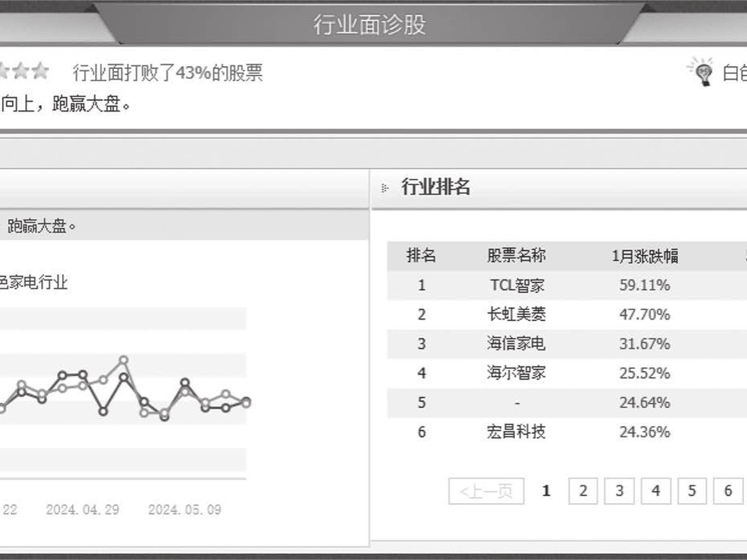Click the 25.52% value
747x560 pixels.
click(645, 373)
